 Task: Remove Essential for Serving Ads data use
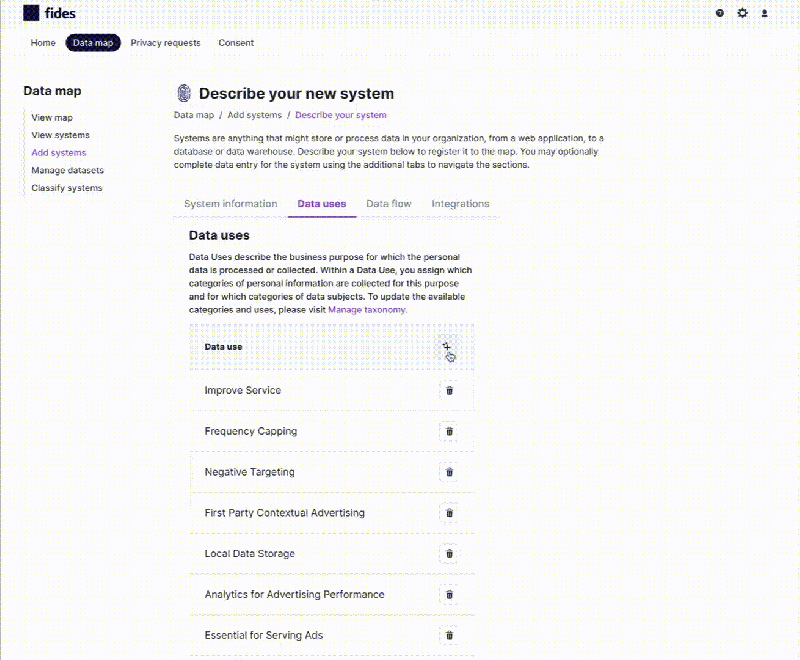pos(449,635)
